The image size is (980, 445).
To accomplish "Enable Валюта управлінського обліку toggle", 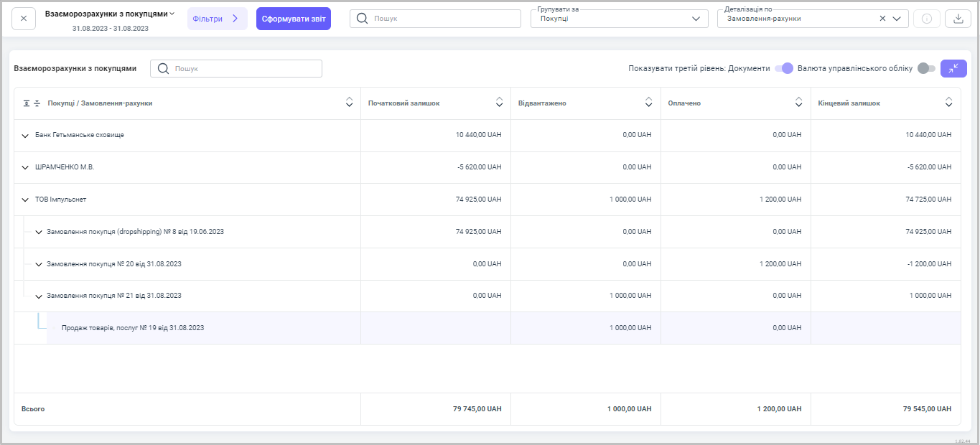I will point(926,68).
